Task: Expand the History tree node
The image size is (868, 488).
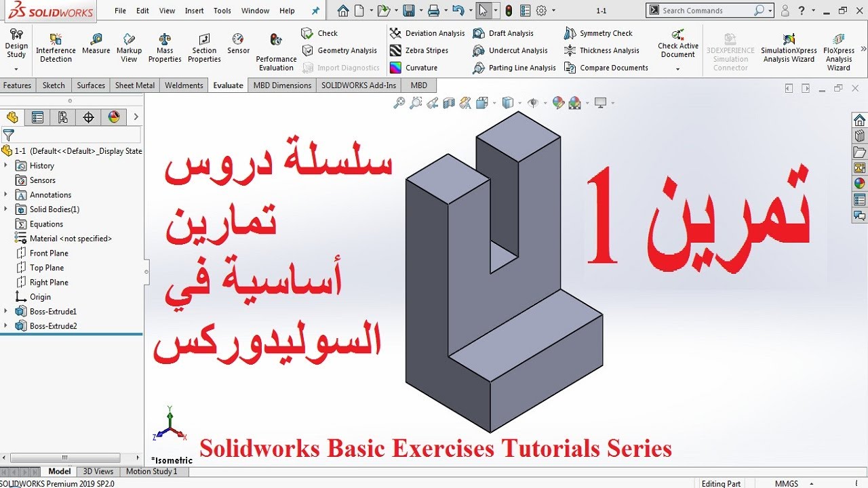Action: [x=6, y=165]
